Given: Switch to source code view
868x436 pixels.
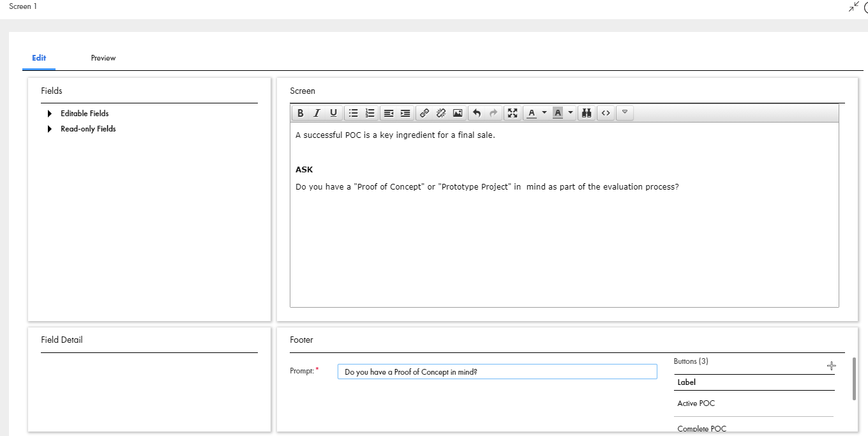Looking at the screenshot, I should (x=606, y=113).
